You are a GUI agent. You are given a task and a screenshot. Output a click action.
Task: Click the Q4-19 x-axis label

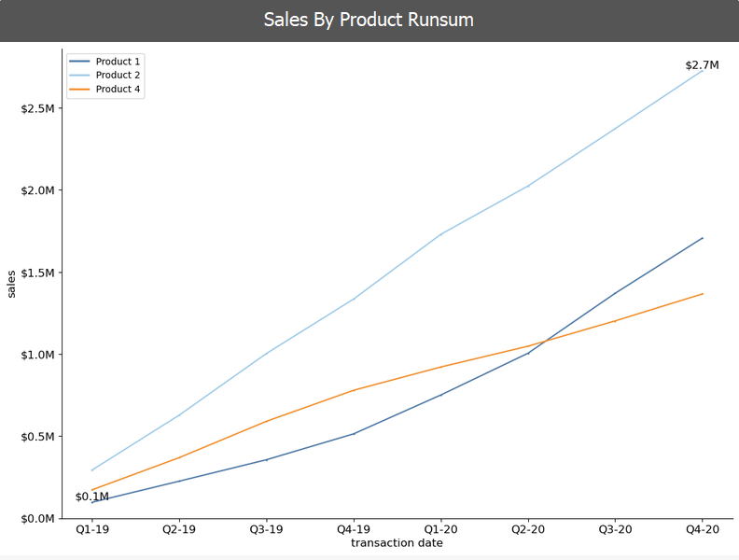[x=354, y=529]
